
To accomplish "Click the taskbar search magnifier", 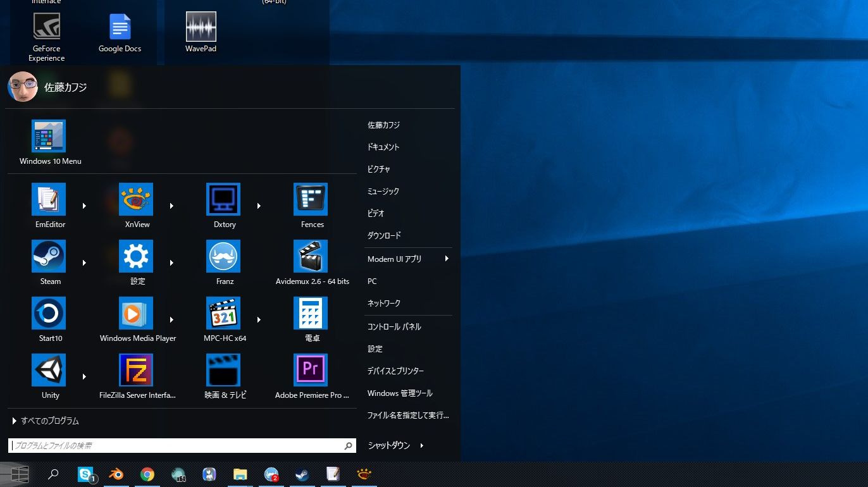I will (54, 474).
